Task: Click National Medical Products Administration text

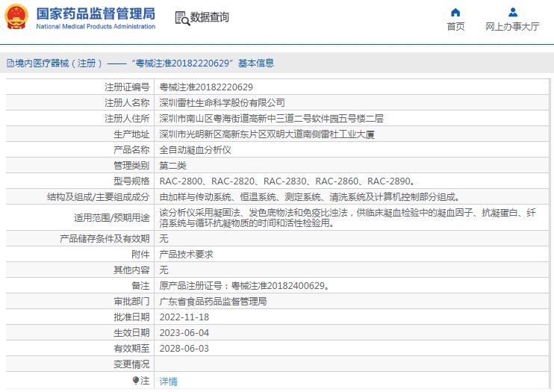Action: point(96,27)
